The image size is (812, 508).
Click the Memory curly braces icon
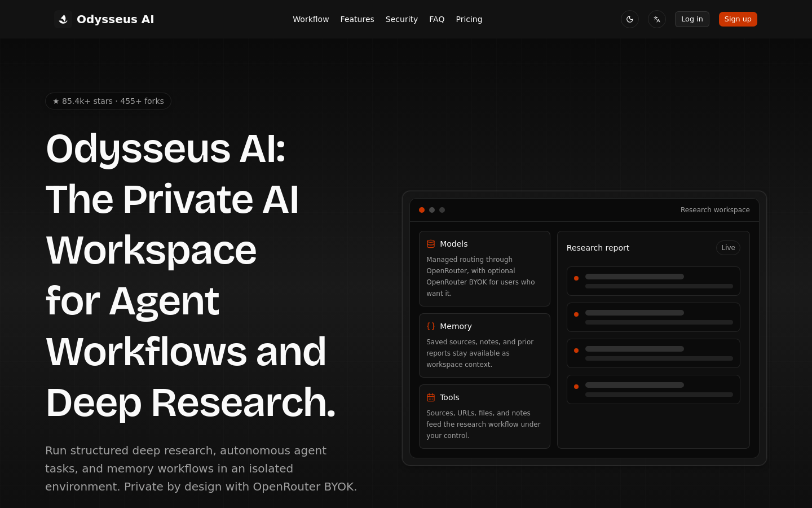point(431,326)
